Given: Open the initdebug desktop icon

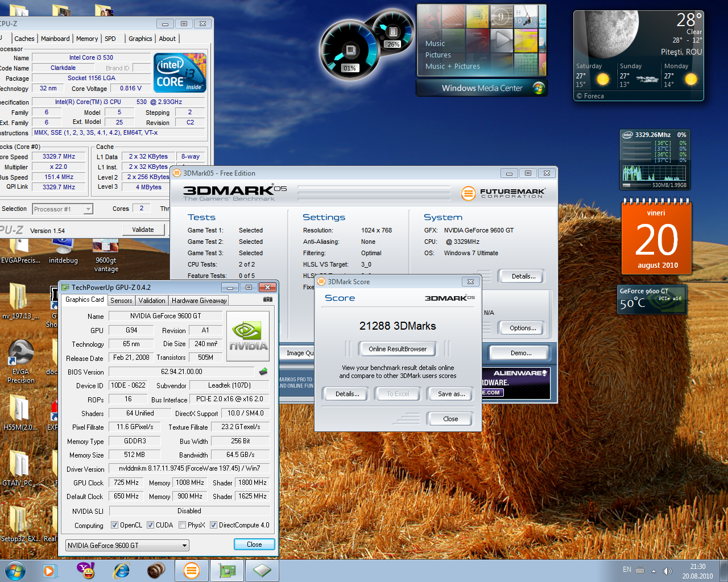Looking at the screenshot, I should point(63,251).
